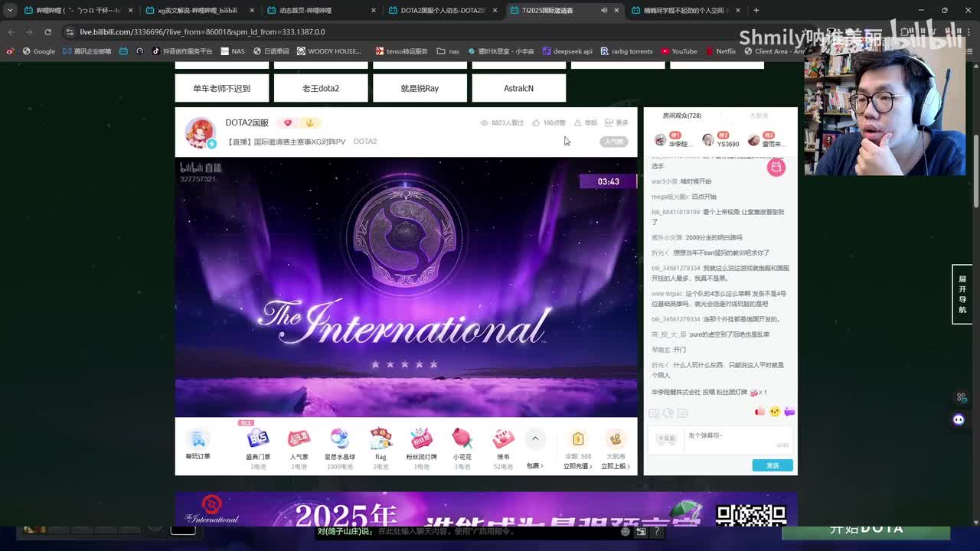Image resolution: width=980 pixels, height=551 pixels.
Task: Open the 人气榜 popularity badge
Action: pyautogui.click(x=614, y=142)
